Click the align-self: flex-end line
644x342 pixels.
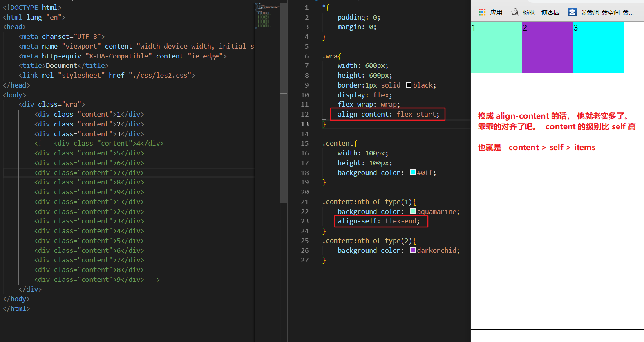(x=378, y=221)
